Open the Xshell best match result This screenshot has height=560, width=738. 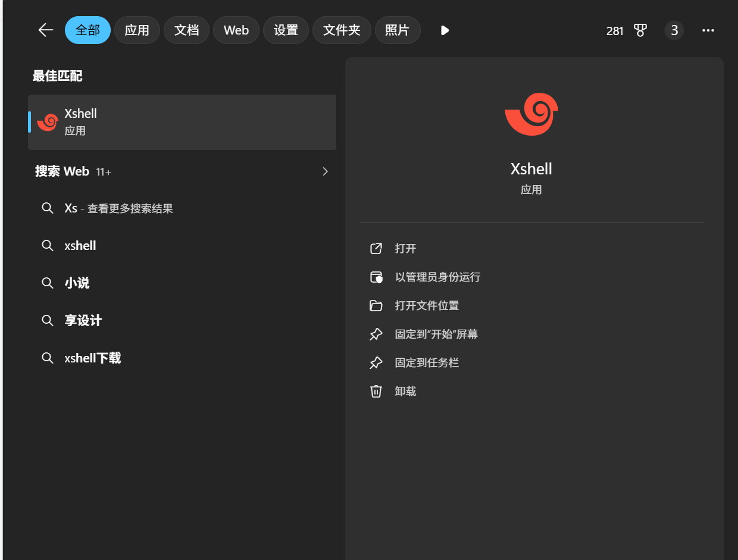click(182, 122)
